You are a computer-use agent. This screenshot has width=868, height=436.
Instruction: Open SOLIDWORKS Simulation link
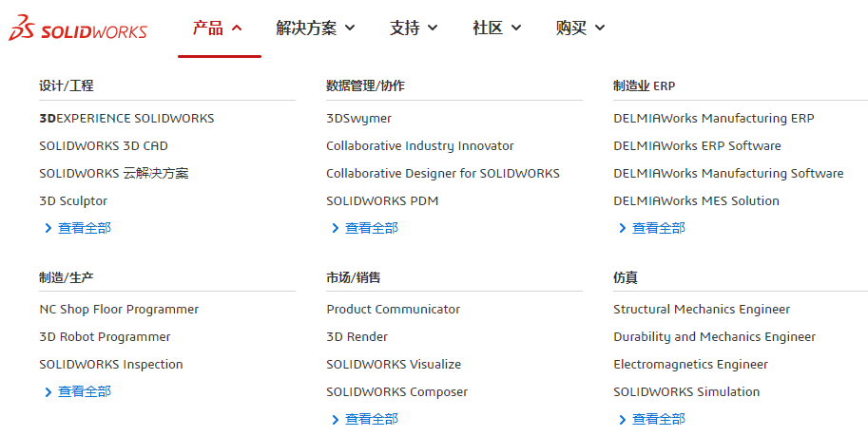click(686, 392)
